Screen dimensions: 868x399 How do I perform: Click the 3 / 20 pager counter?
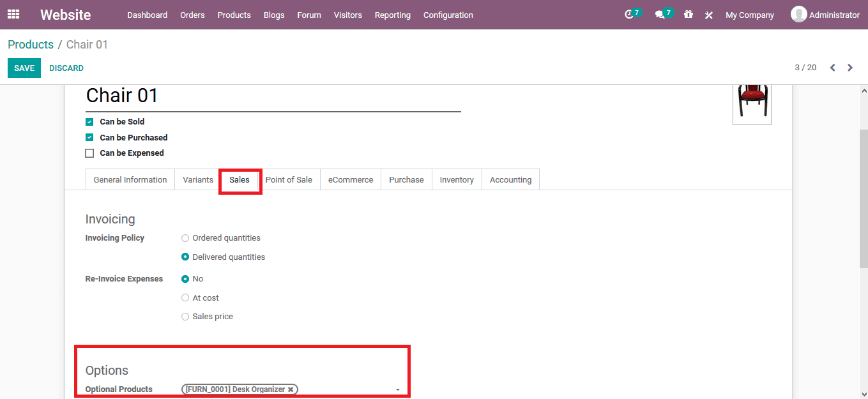[805, 68]
